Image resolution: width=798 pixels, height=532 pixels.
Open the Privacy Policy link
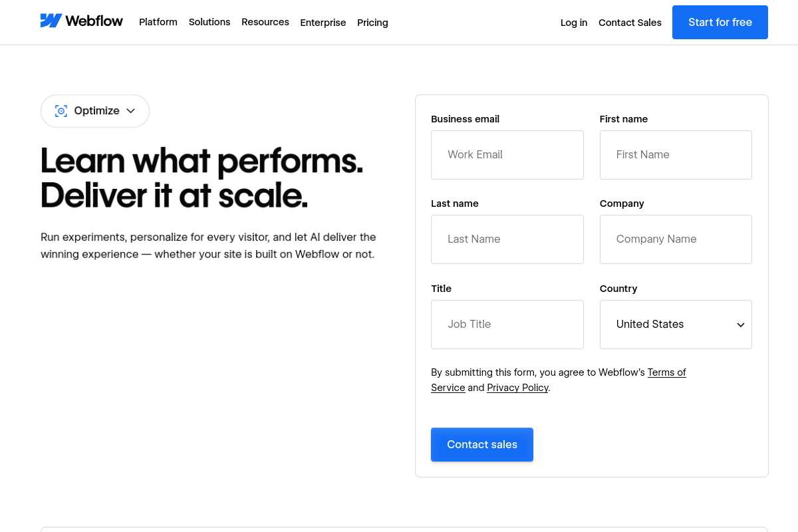(518, 388)
